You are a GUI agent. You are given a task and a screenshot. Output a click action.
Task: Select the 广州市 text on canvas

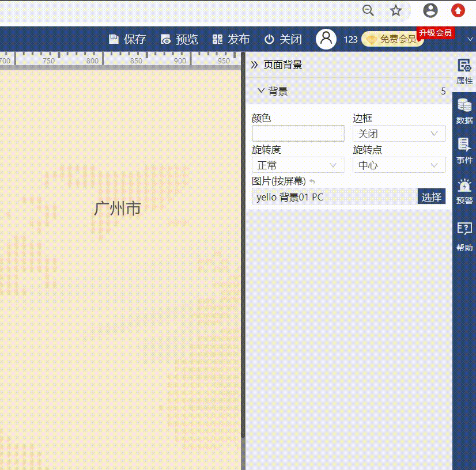click(x=118, y=209)
